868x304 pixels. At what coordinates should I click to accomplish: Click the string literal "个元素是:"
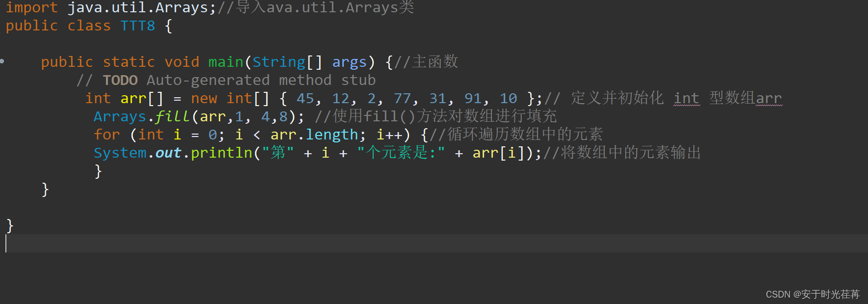[x=401, y=153]
